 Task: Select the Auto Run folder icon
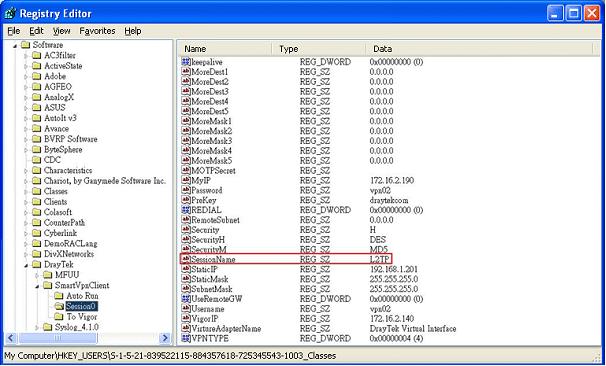58,296
